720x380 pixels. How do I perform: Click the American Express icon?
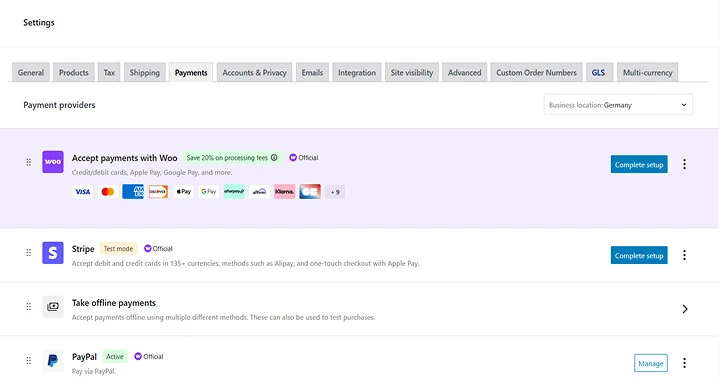pyautogui.click(x=133, y=192)
